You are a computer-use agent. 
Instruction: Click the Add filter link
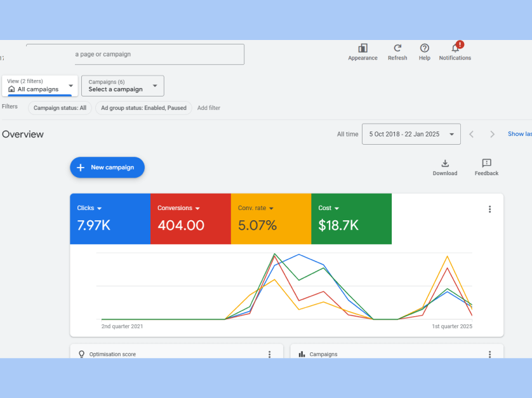click(x=209, y=108)
